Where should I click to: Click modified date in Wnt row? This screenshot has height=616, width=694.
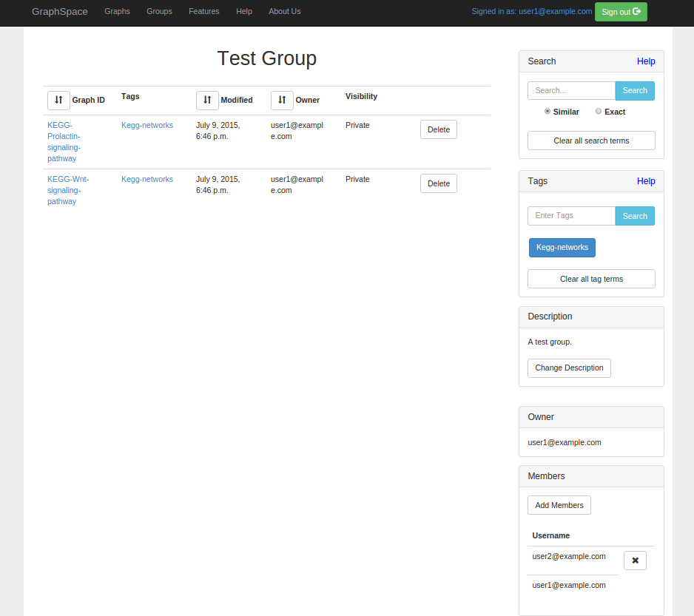(218, 185)
